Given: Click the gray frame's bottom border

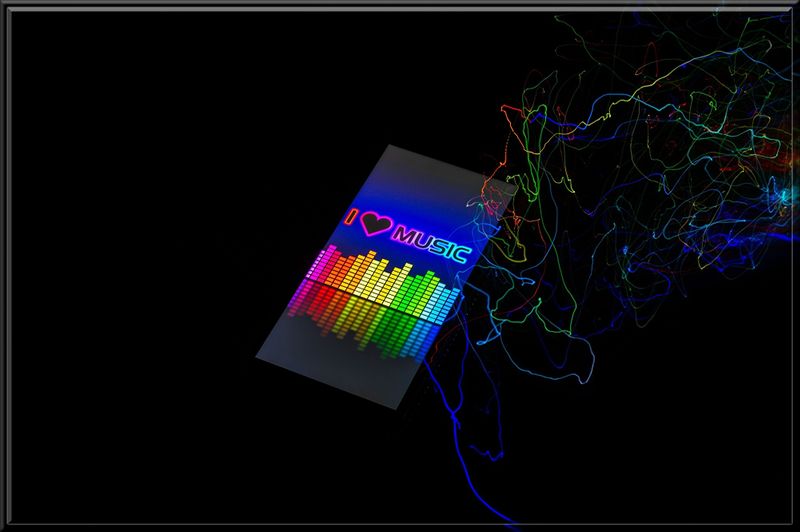Looking at the screenshot, I should (x=400, y=526).
